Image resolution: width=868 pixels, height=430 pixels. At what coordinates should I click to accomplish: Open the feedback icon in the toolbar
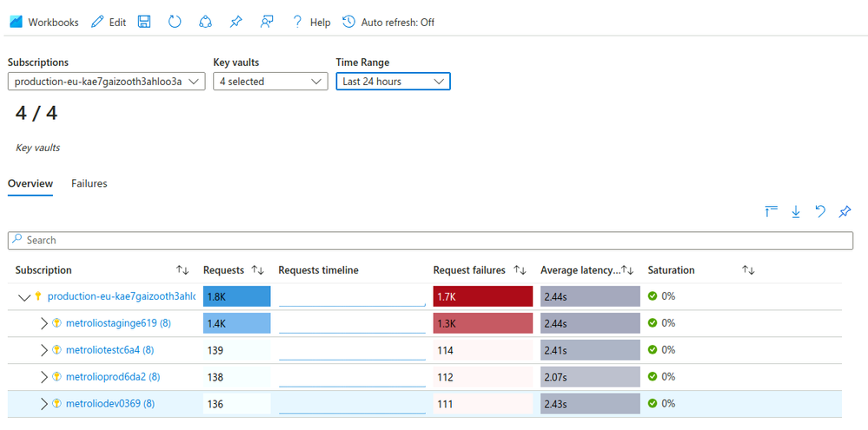[x=267, y=22]
